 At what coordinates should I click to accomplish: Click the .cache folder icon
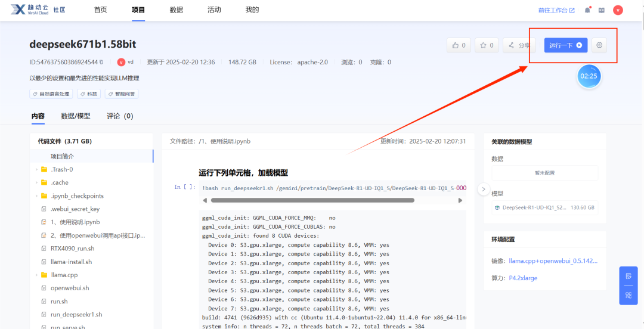click(x=44, y=183)
